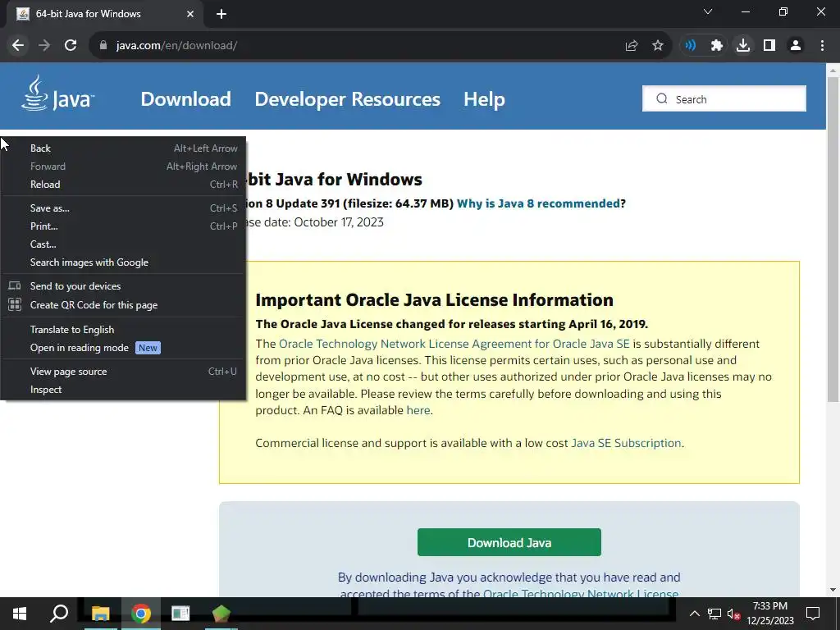
Task: Open the Java SE Subscription link
Action: 626,444
